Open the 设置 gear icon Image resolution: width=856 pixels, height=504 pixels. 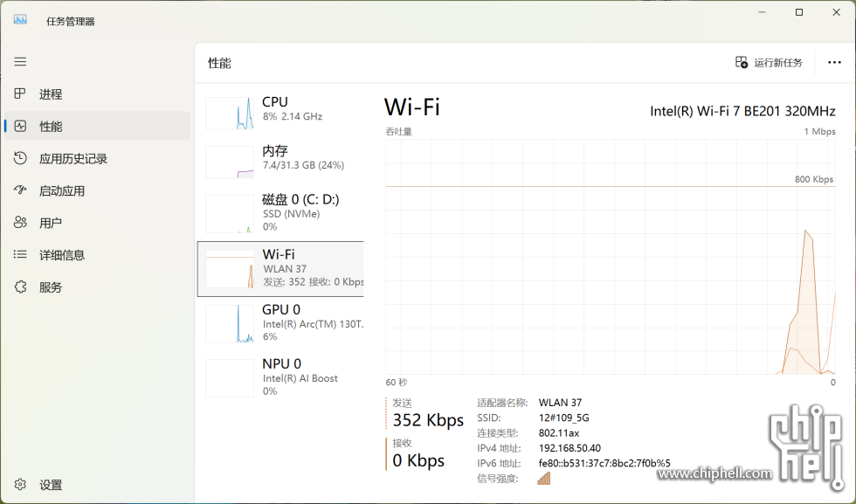(x=20, y=484)
